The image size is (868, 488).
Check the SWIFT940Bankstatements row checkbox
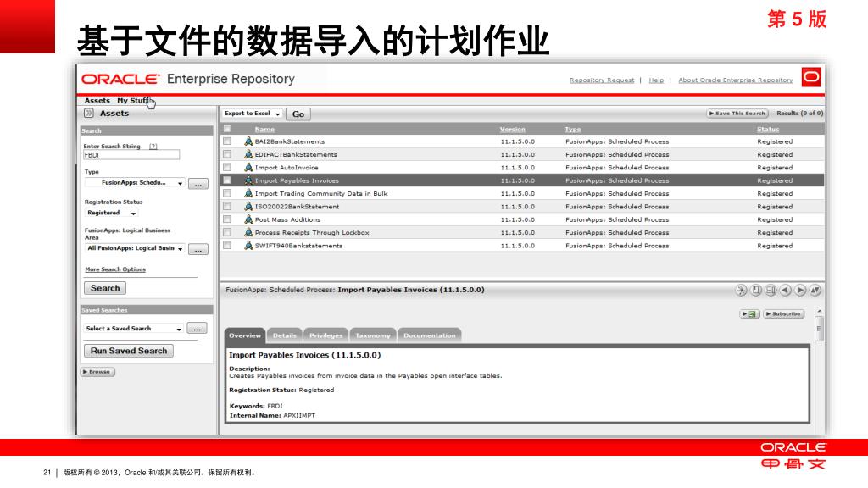pyautogui.click(x=227, y=245)
